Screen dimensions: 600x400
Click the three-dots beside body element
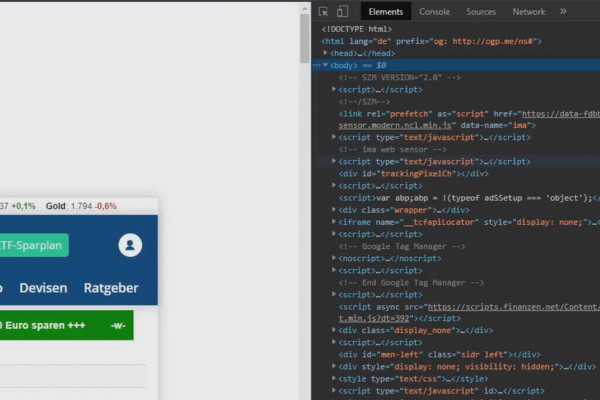pyautogui.click(x=316, y=65)
